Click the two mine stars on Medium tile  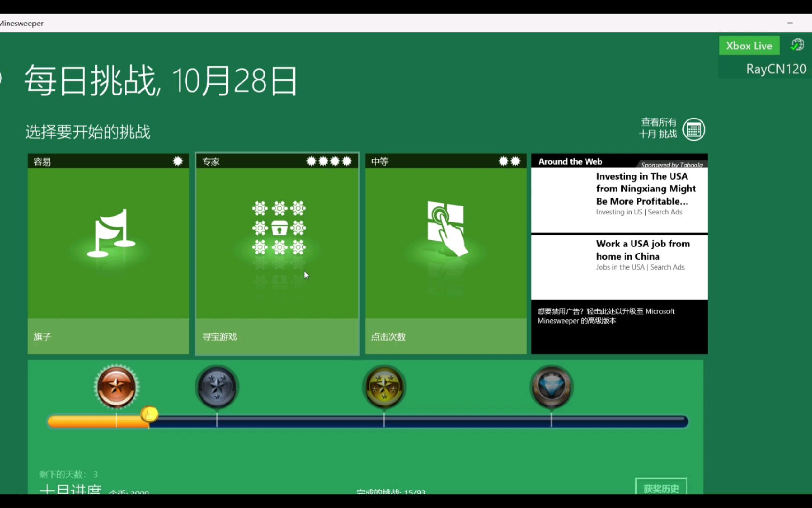(509, 161)
